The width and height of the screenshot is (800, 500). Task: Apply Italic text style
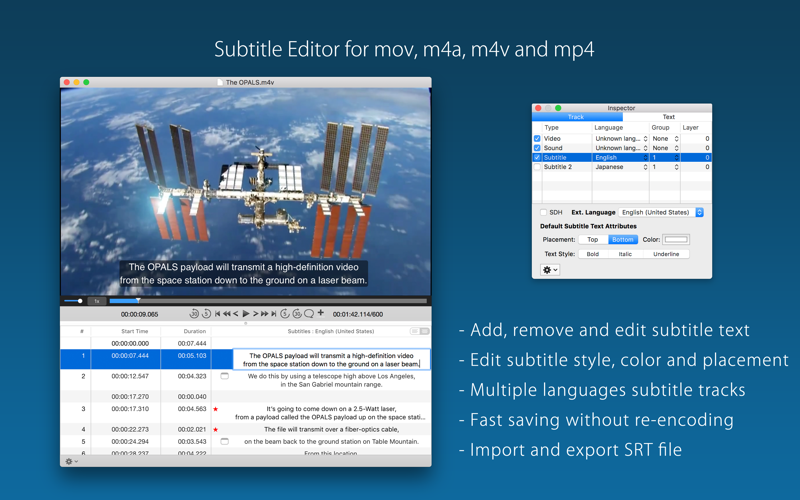[625, 254]
